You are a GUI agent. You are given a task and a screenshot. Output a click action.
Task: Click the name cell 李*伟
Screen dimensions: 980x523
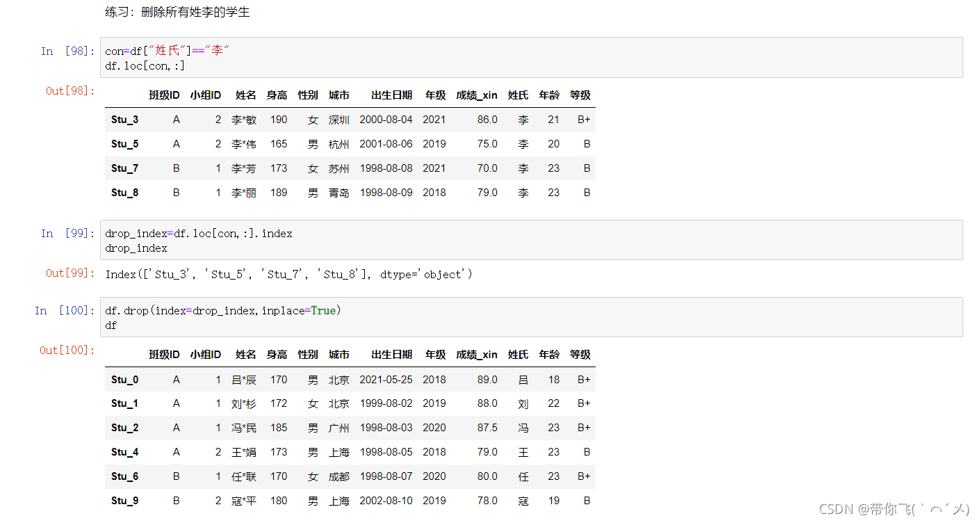coord(244,144)
